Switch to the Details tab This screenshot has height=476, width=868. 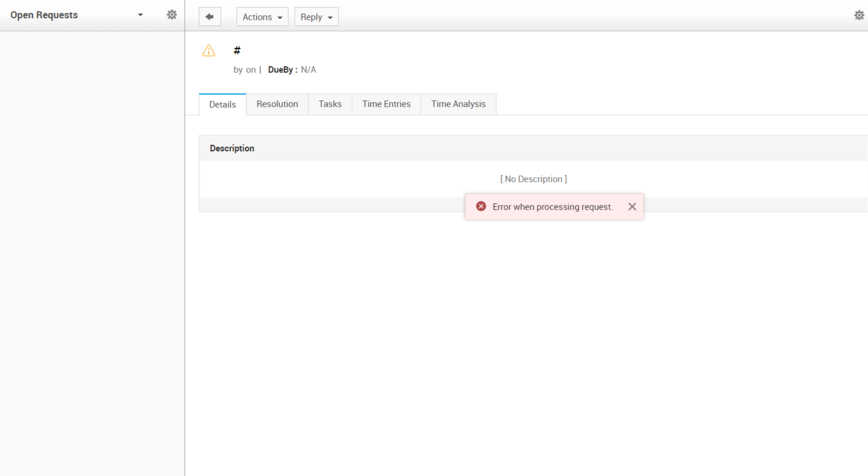click(x=222, y=105)
